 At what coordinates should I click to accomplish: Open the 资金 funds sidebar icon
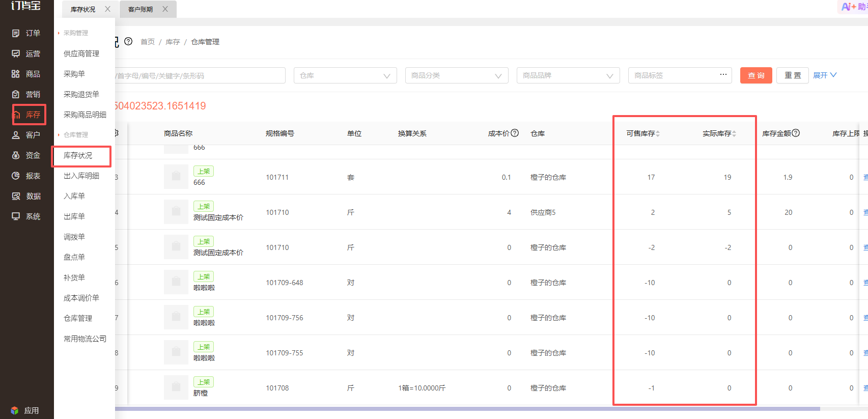(16, 155)
